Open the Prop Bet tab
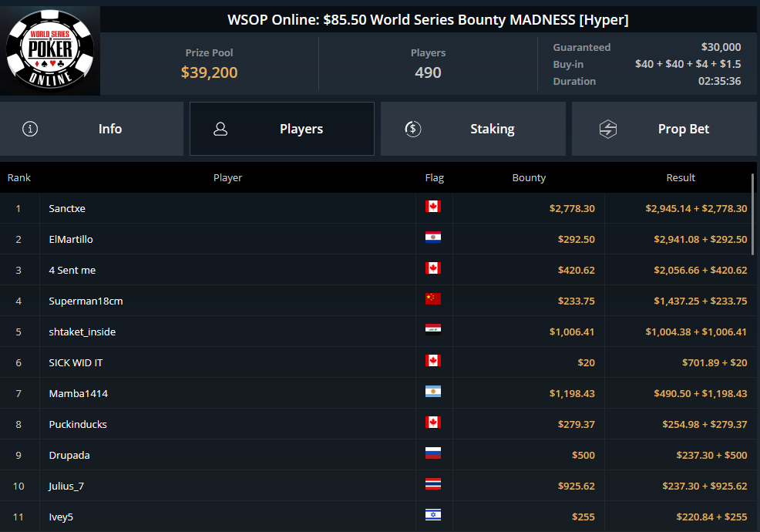Viewport: 760px width, 532px height. tap(664, 129)
